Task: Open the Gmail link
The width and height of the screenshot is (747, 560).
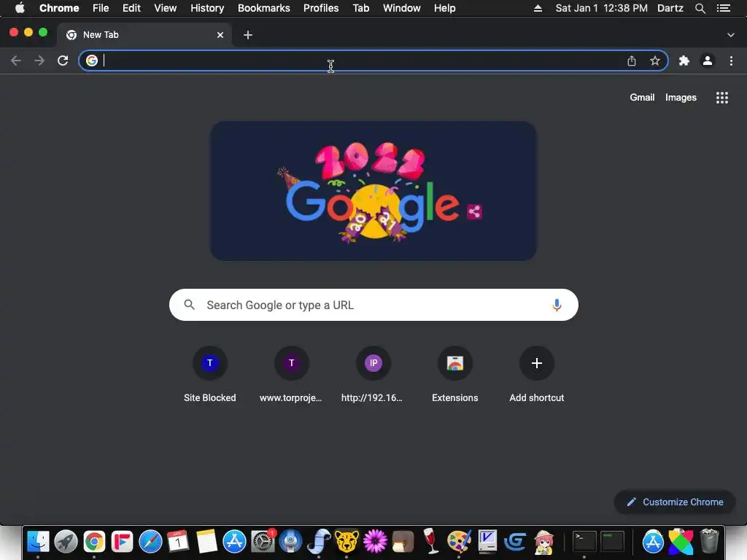Action: [x=642, y=97]
